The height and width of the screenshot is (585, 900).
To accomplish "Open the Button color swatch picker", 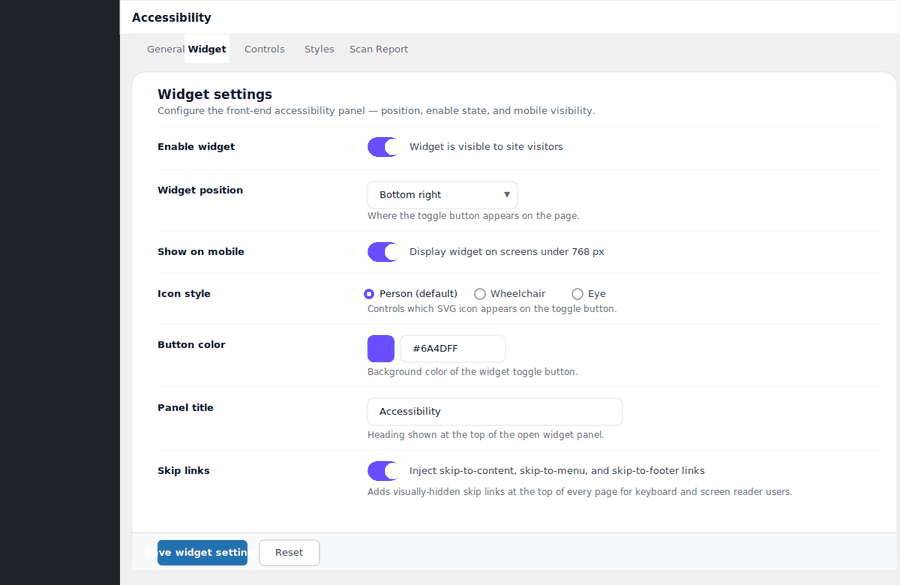I will (381, 348).
